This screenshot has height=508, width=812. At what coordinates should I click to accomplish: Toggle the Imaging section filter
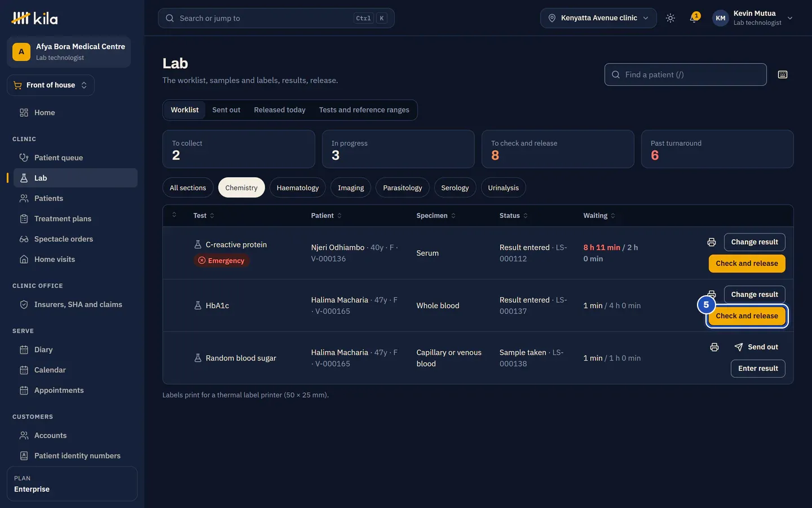351,188
